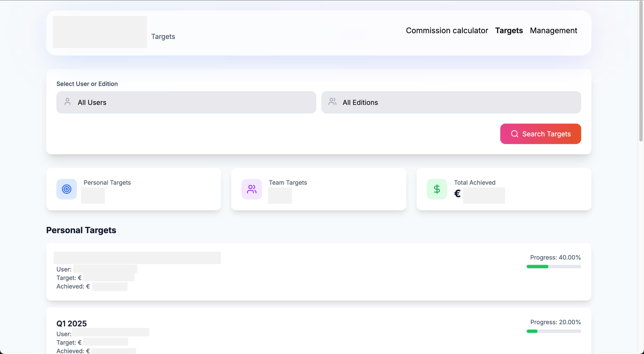Select the Q1 2025 target heading
This screenshot has height=354, width=644.
pos(71,323)
